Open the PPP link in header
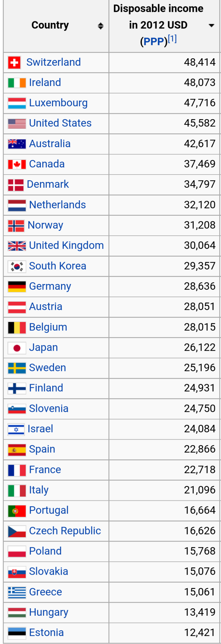The width and height of the screenshot is (221, 644). click(153, 42)
